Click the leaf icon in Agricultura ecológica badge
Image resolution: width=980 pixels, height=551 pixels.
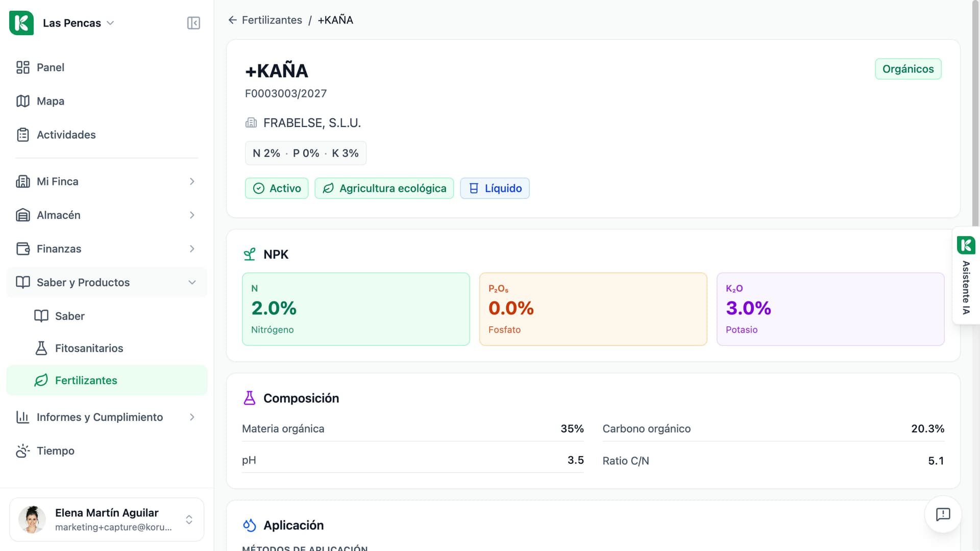[328, 188]
